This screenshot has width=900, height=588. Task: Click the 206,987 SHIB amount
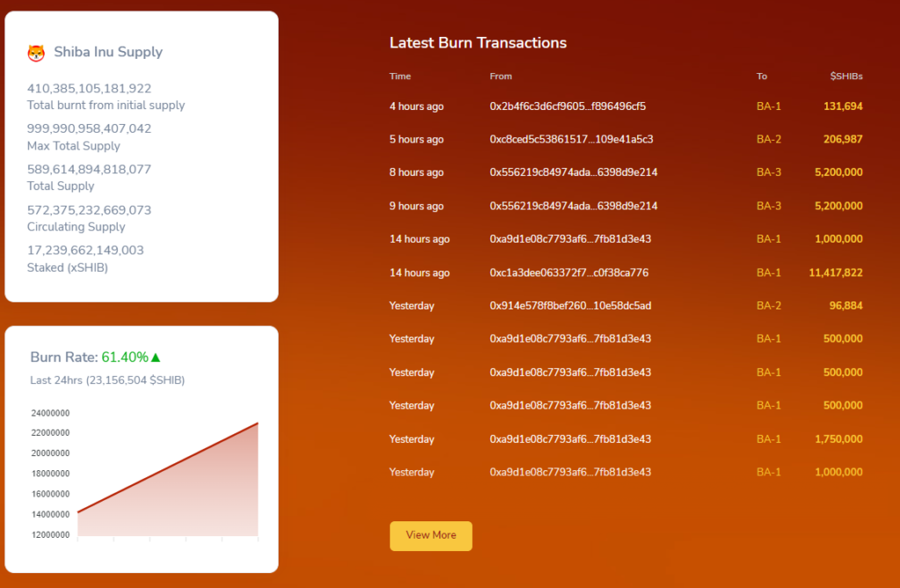click(843, 139)
